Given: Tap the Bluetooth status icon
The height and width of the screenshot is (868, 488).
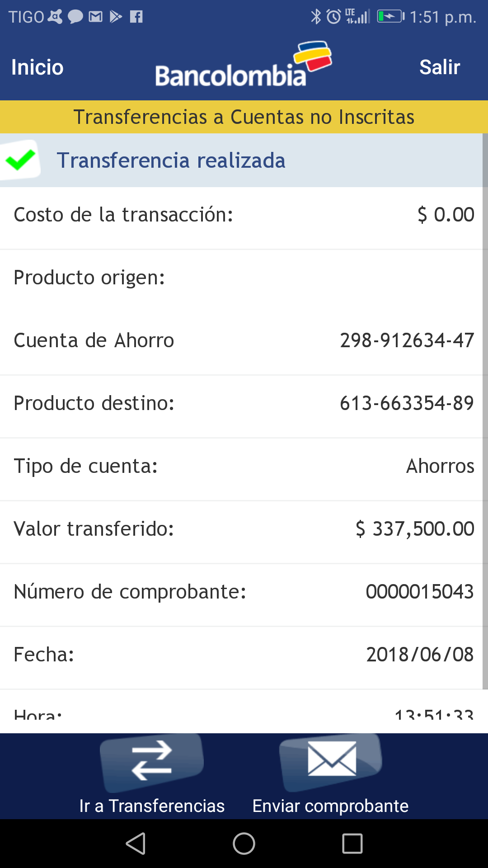Looking at the screenshot, I should pos(315,17).
